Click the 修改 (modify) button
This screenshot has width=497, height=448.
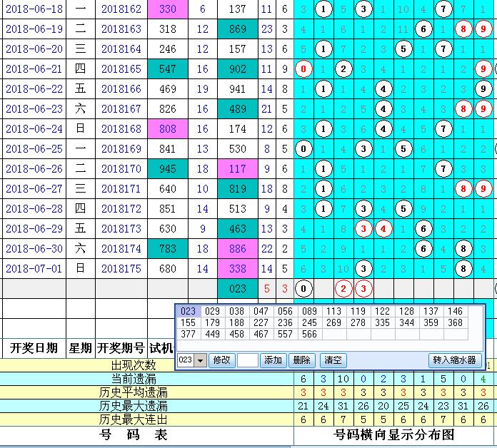click(x=221, y=360)
